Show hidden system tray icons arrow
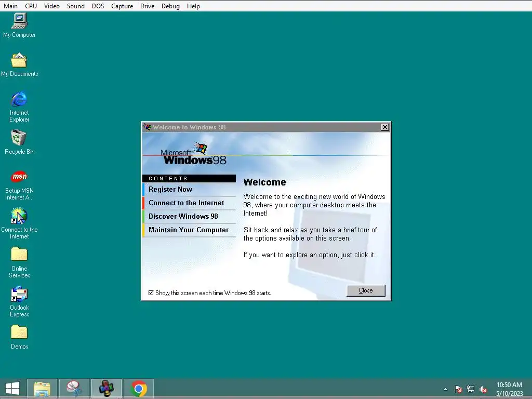Image resolution: width=532 pixels, height=399 pixels. tap(445, 389)
